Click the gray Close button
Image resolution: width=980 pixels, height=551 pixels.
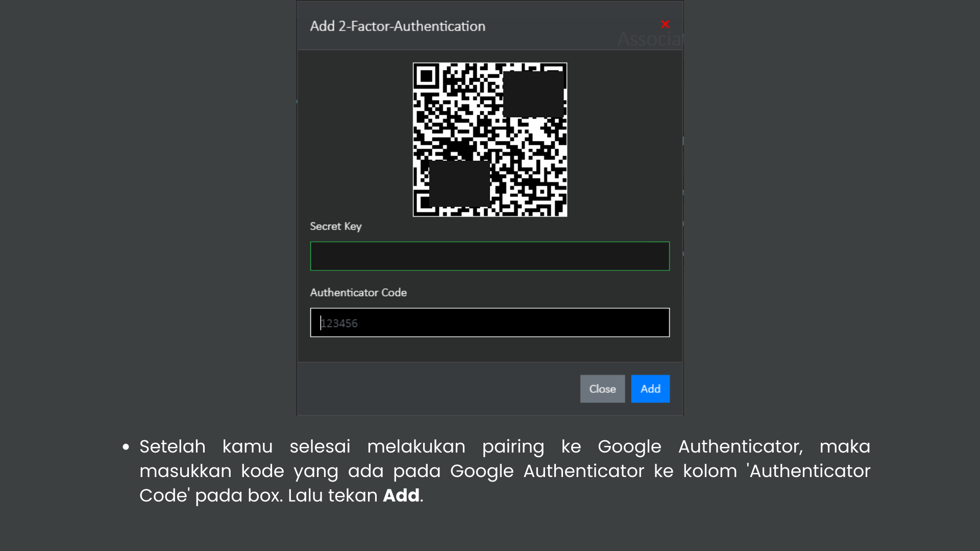click(602, 389)
